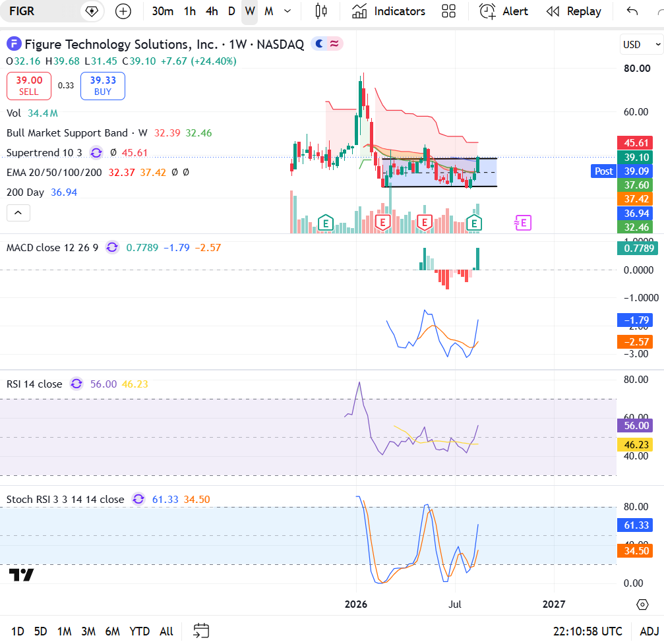Click the 45.61 Supertrend price label

(x=635, y=142)
